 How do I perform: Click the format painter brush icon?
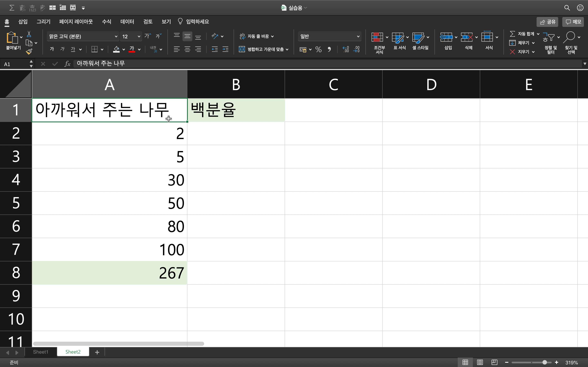tap(29, 51)
